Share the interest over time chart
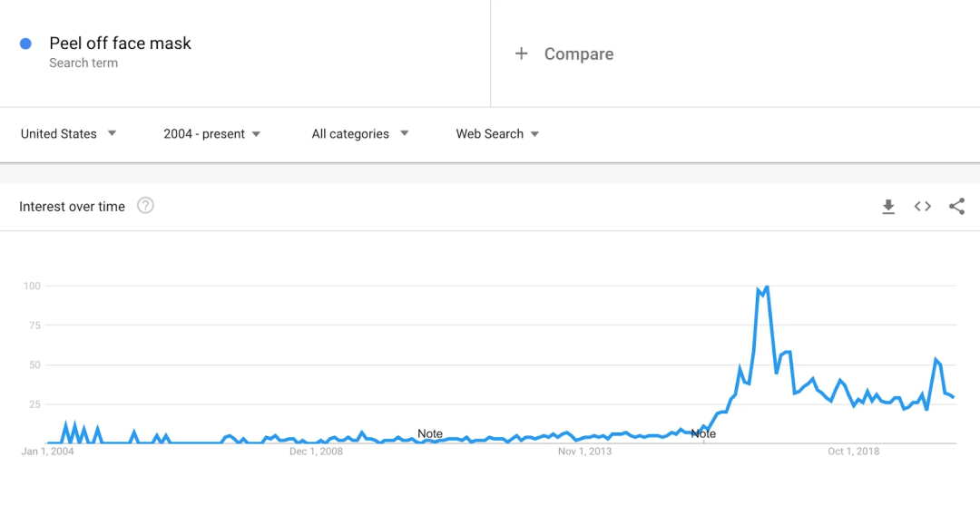980x515 pixels. (x=957, y=206)
